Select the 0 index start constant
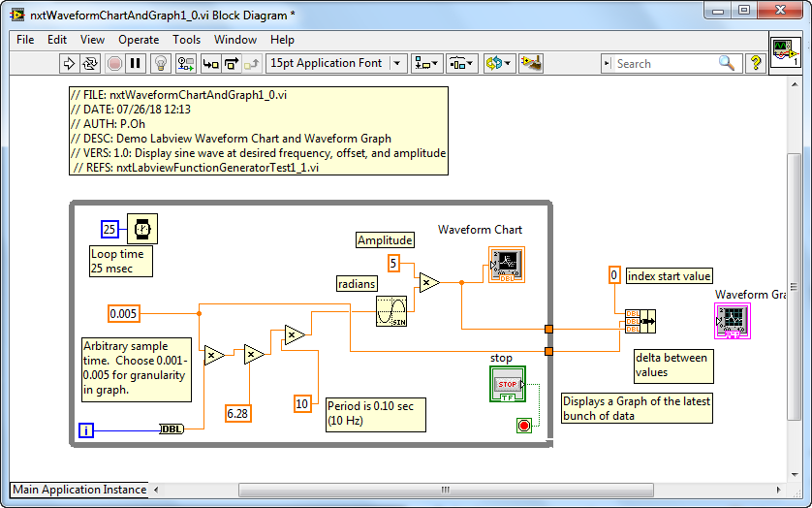 [614, 274]
